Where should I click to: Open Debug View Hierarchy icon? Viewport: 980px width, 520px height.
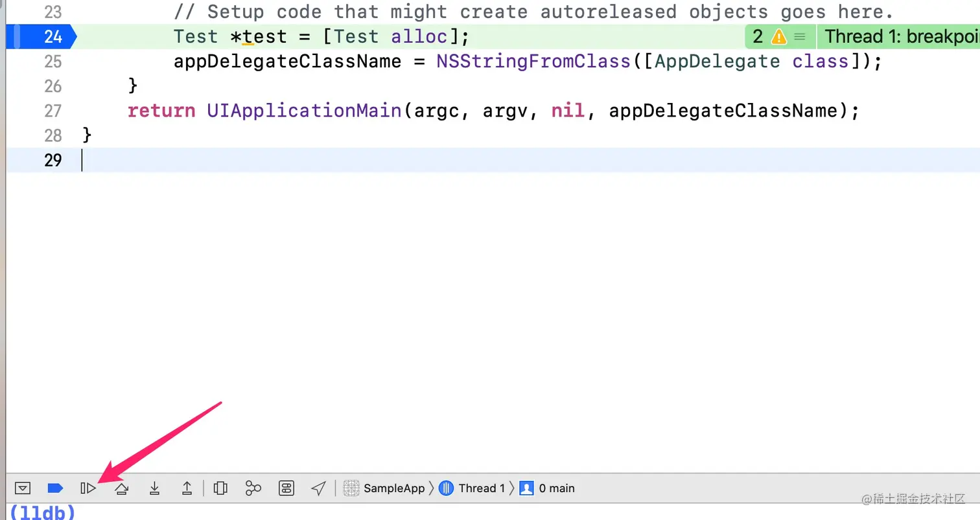pyautogui.click(x=220, y=488)
